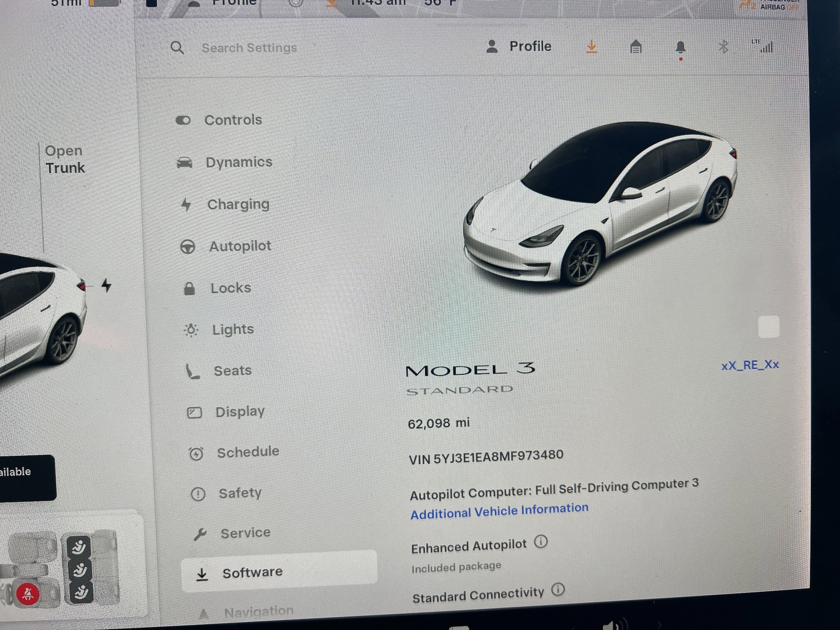Tap Standard Connectivity info icon
Viewport: 840px width, 630px height.
click(557, 589)
